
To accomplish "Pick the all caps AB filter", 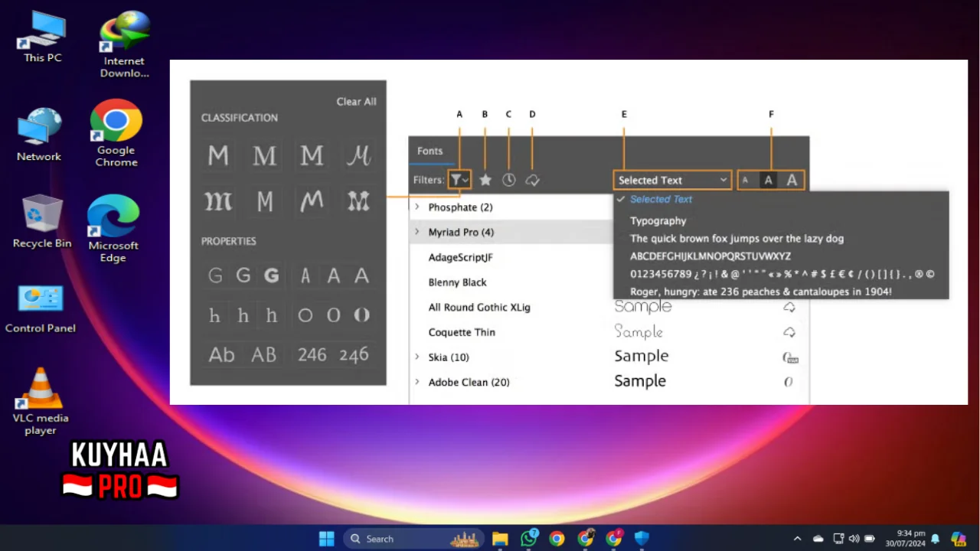I will click(x=264, y=355).
